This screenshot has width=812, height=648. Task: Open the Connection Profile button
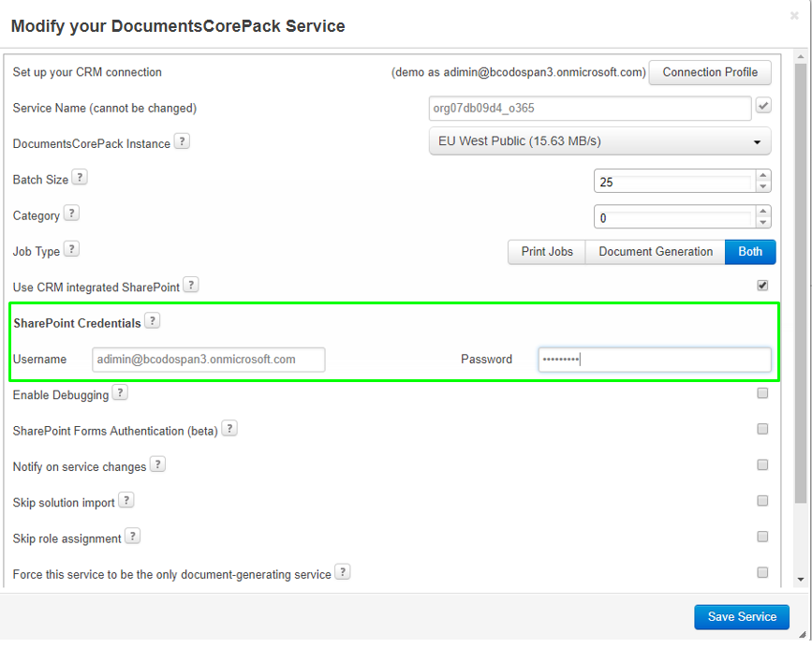click(x=710, y=72)
